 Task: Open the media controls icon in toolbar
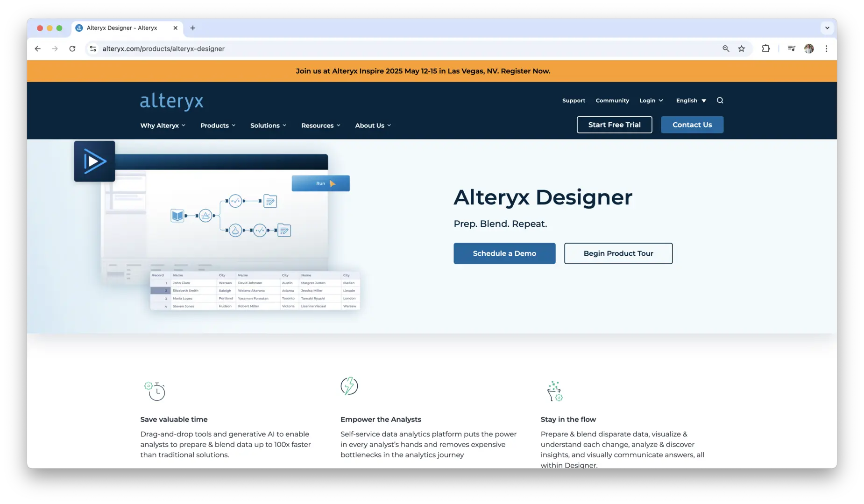coord(792,49)
